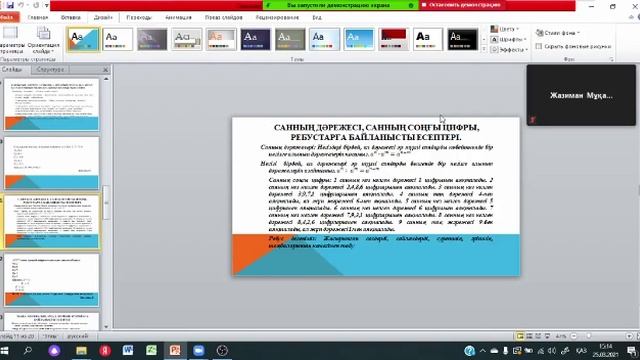This screenshot has height=360, width=640.
Task: Toggle Скрыть фоновые рисунки checkbox
Action: click(539, 47)
